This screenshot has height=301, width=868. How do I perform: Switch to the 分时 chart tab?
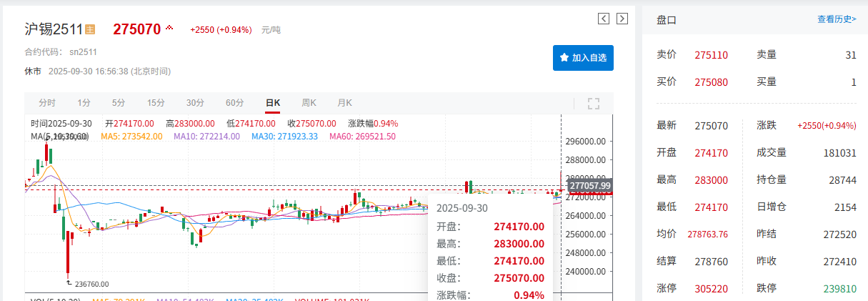47,103
